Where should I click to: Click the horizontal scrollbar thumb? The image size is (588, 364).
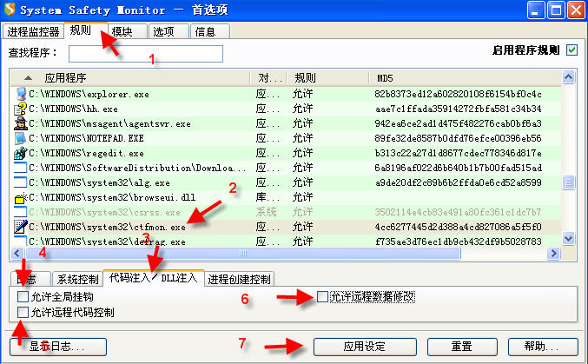(x=242, y=254)
